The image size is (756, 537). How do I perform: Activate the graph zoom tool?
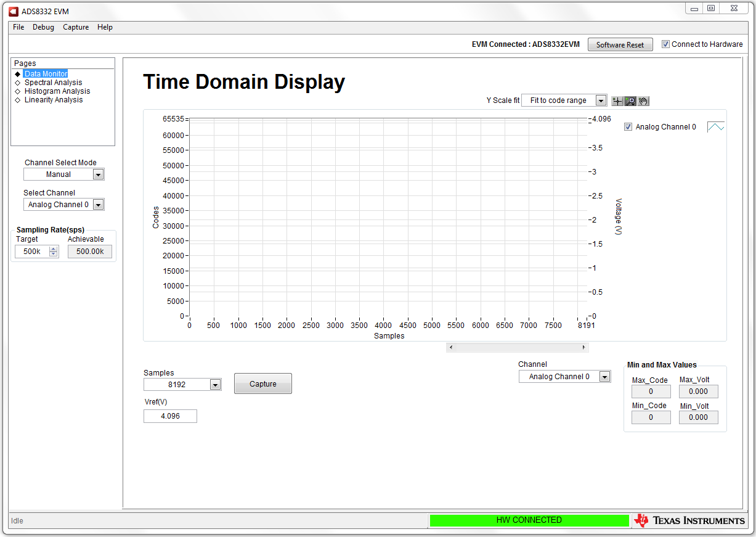click(630, 101)
